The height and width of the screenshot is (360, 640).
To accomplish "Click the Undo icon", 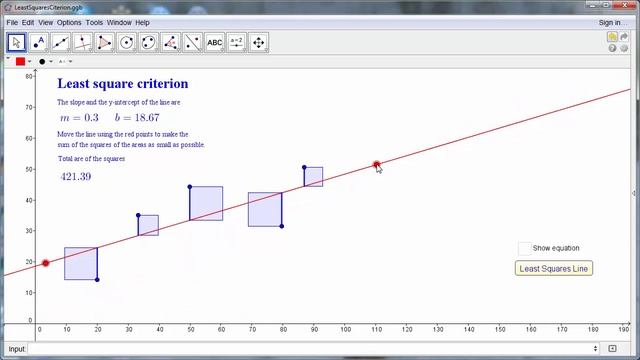I will [612, 37].
